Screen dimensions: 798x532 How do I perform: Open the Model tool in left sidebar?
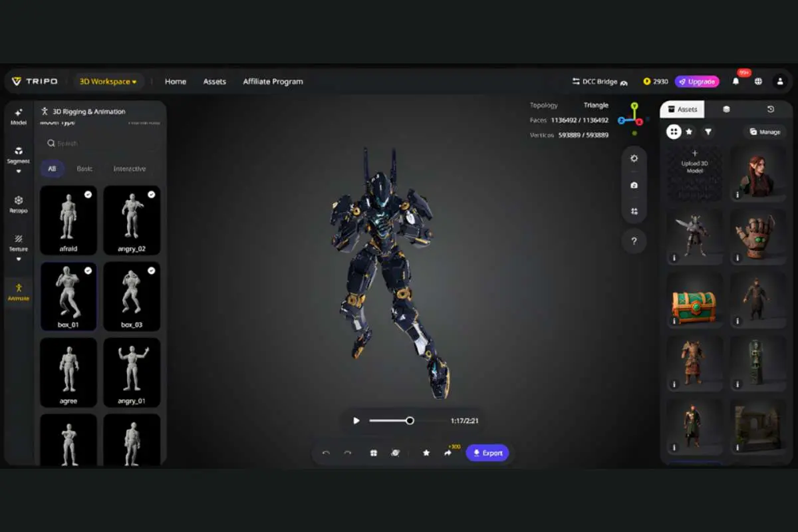point(19,116)
